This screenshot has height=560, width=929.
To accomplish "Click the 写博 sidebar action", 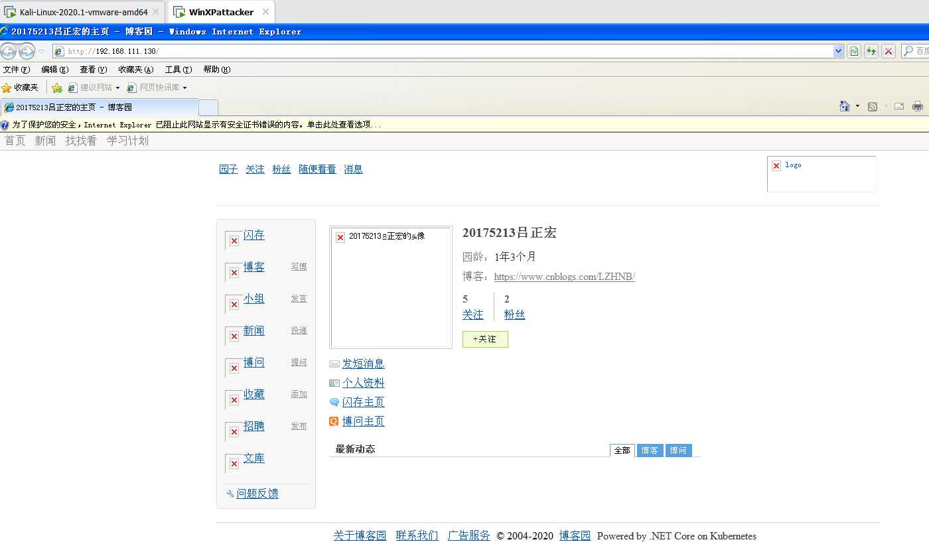I will coord(299,267).
